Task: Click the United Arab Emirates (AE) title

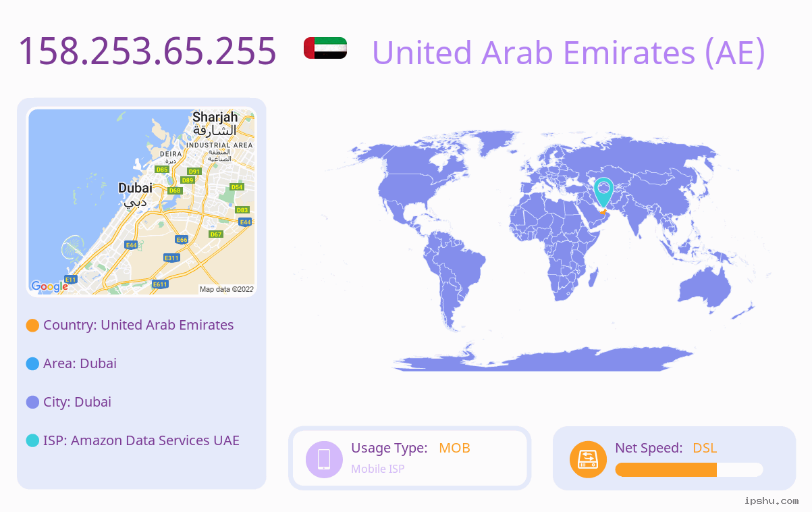Action: pos(569,52)
